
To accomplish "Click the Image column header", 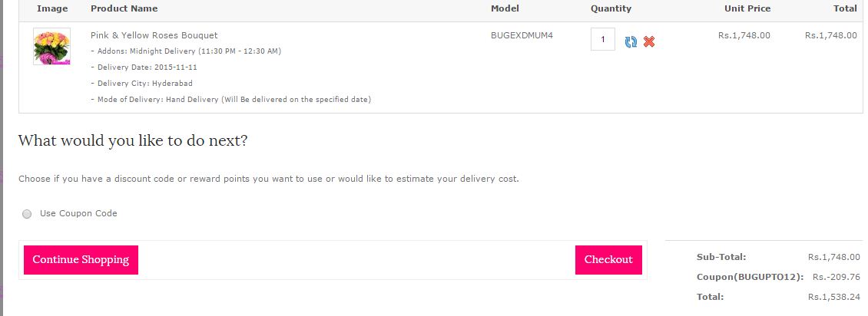I will pos(52,8).
